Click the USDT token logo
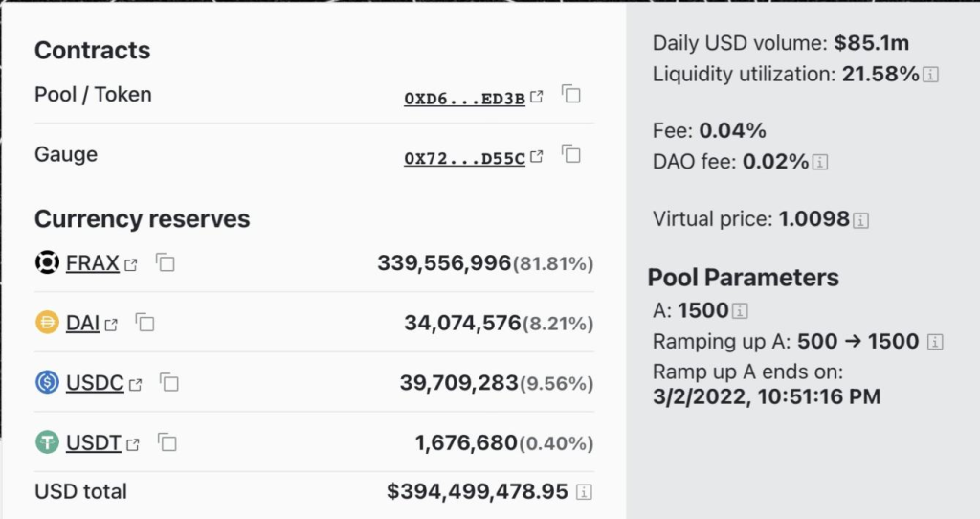980x519 pixels. click(47, 442)
